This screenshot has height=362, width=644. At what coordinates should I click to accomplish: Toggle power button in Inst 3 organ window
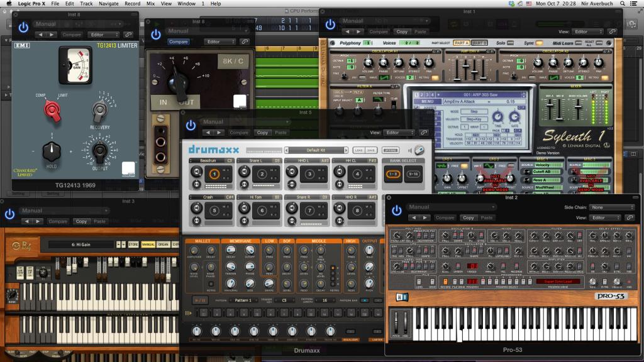pos(10,214)
